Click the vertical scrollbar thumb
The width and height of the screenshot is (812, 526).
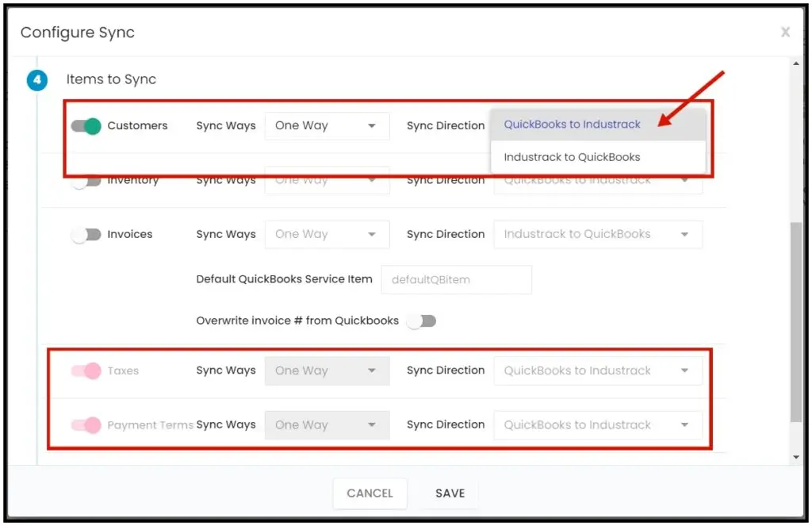pyautogui.click(x=796, y=322)
